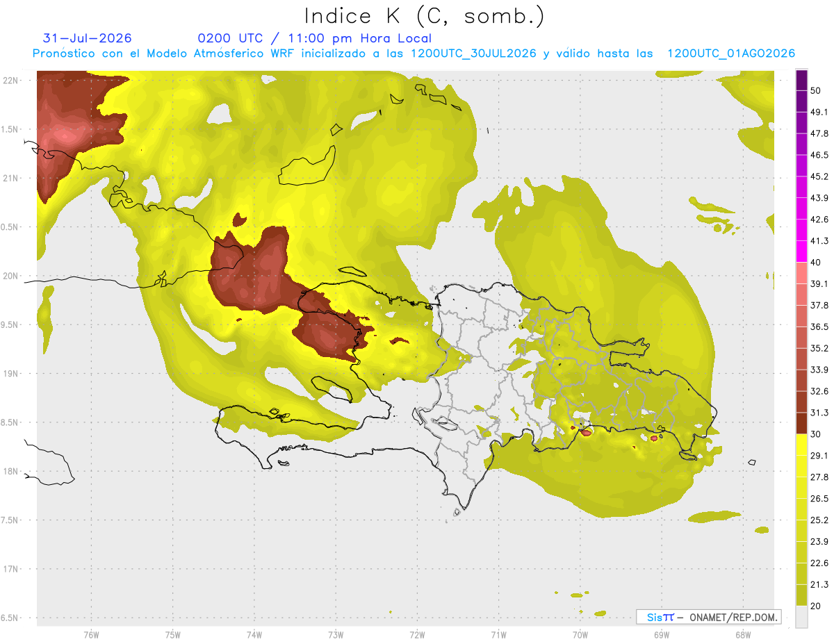Click the legend value '20'
The height and width of the screenshot is (644, 834).
(815, 606)
